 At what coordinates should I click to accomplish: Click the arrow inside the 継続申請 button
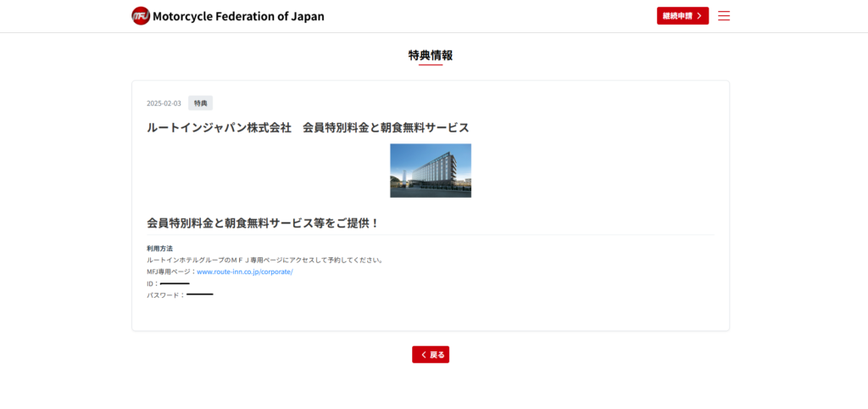[x=698, y=16]
